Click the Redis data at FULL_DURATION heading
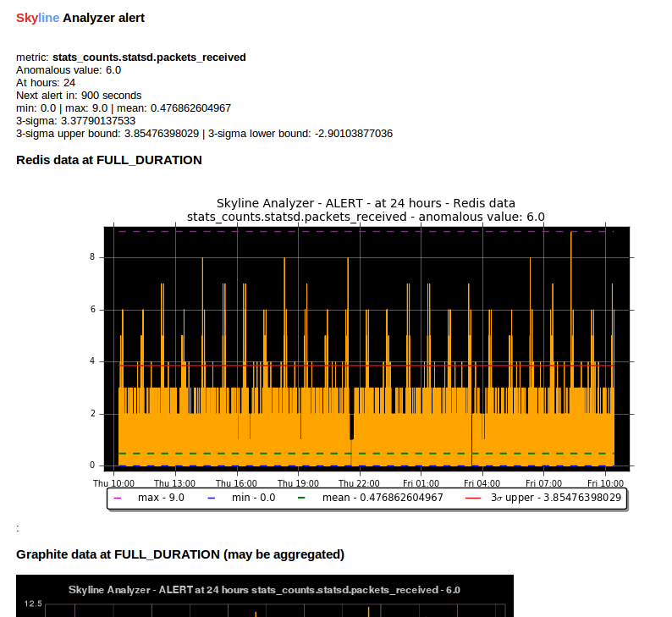 point(109,160)
